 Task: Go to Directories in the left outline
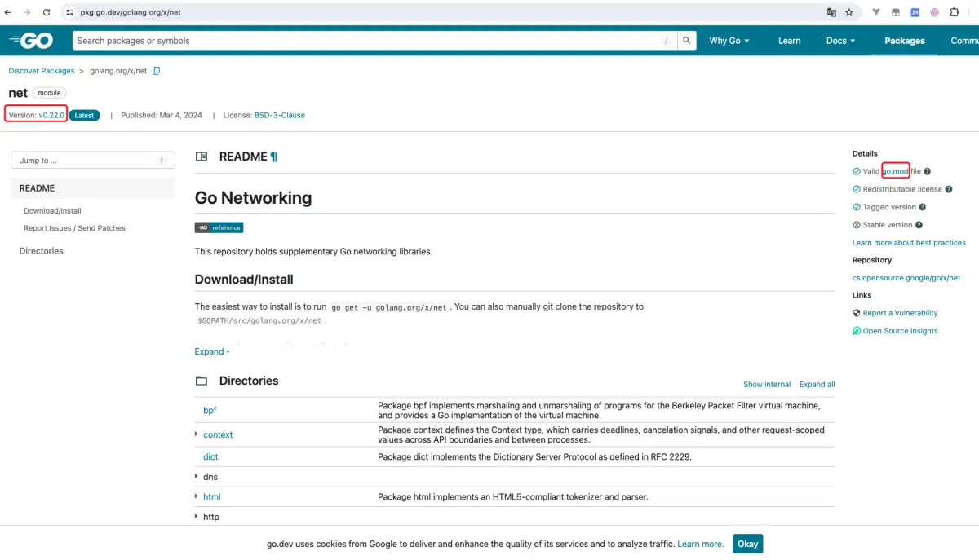pos(42,251)
